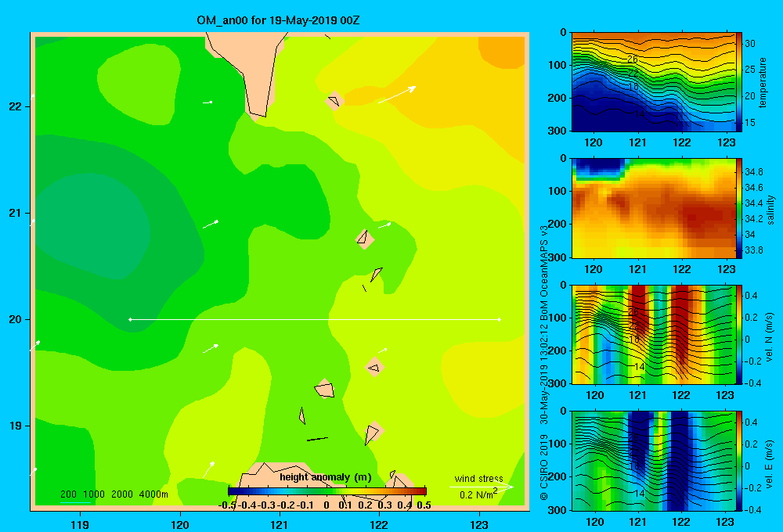Click longitude label 123 on main map axis
The image size is (783, 532).
pyautogui.click(x=479, y=524)
